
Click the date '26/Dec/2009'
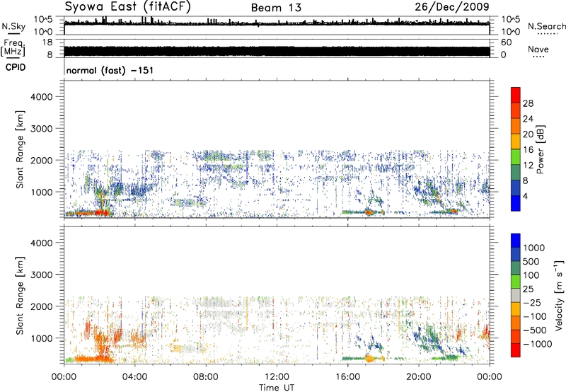click(452, 6)
